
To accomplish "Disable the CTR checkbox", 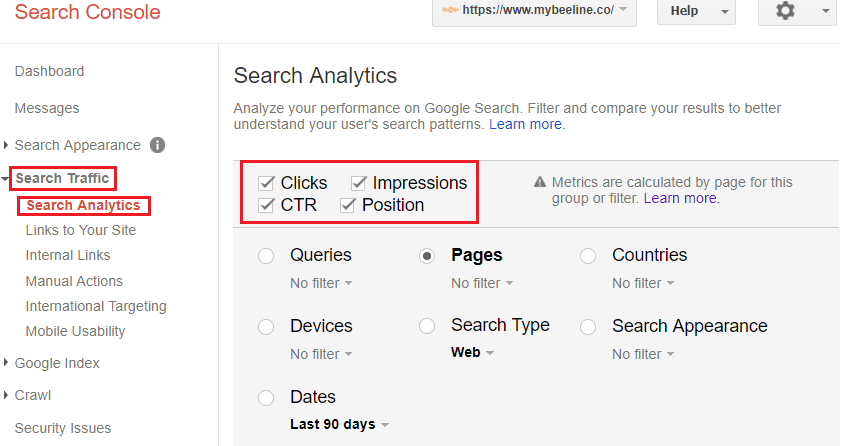I will [266, 205].
